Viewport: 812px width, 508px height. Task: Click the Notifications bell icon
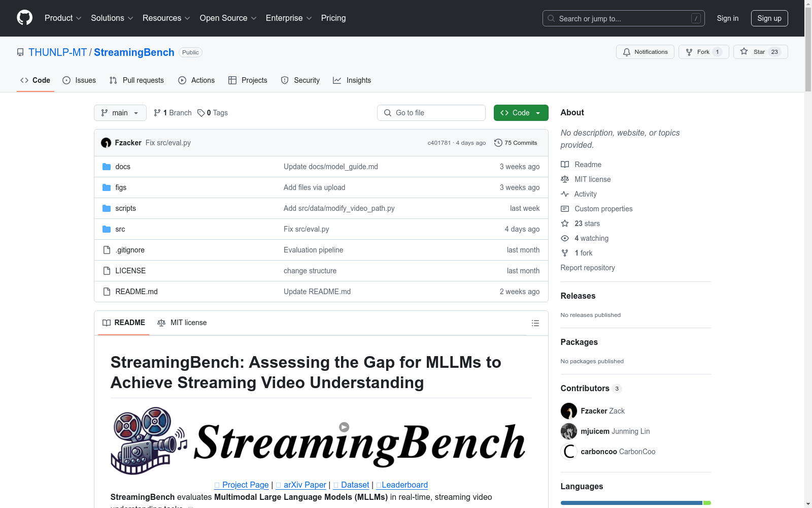coord(627,52)
